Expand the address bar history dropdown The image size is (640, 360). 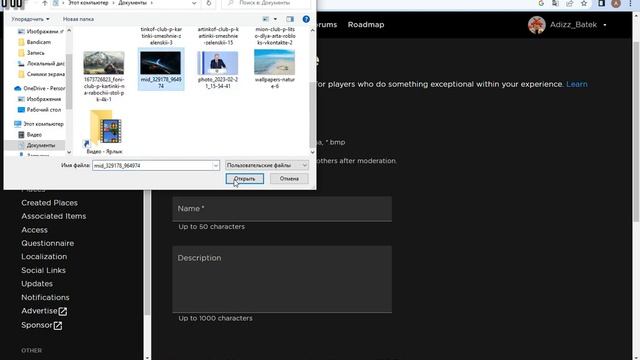point(194,3)
